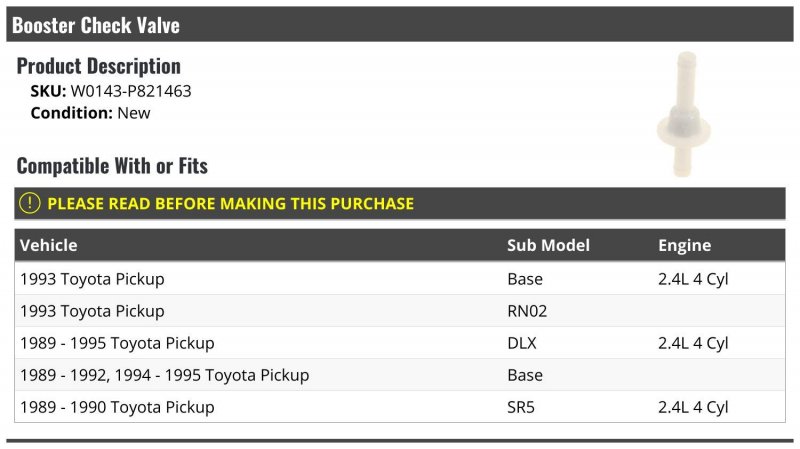Screen dimensions: 800x449
Task: Select the Engine column header
Action: (684, 245)
